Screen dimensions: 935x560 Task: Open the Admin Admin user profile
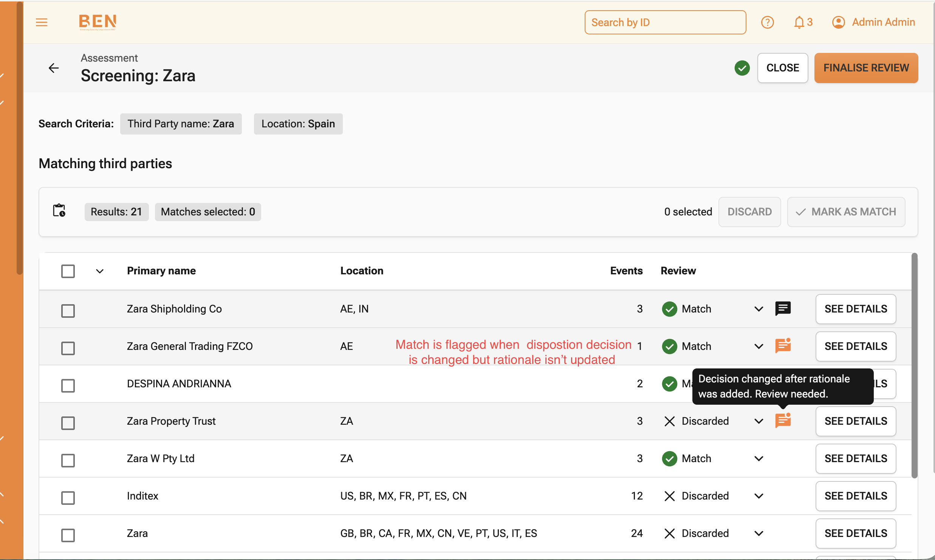(x=873, y=22)
